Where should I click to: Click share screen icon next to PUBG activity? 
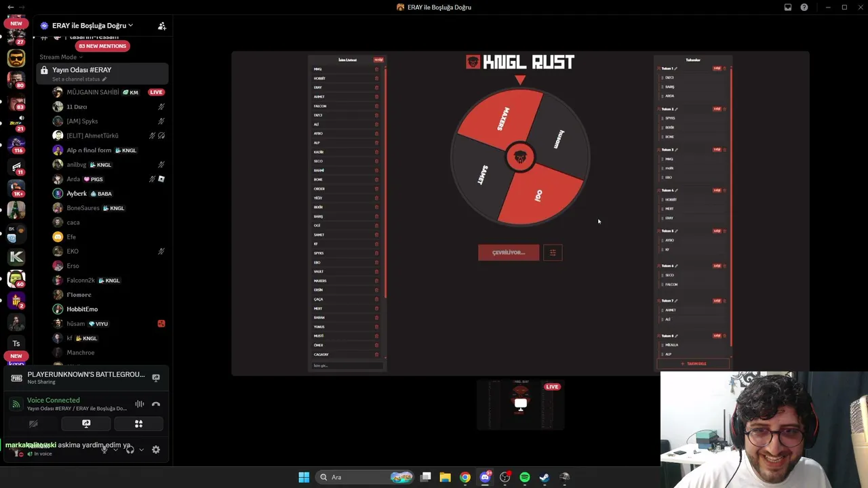click(x=156, y=378)
